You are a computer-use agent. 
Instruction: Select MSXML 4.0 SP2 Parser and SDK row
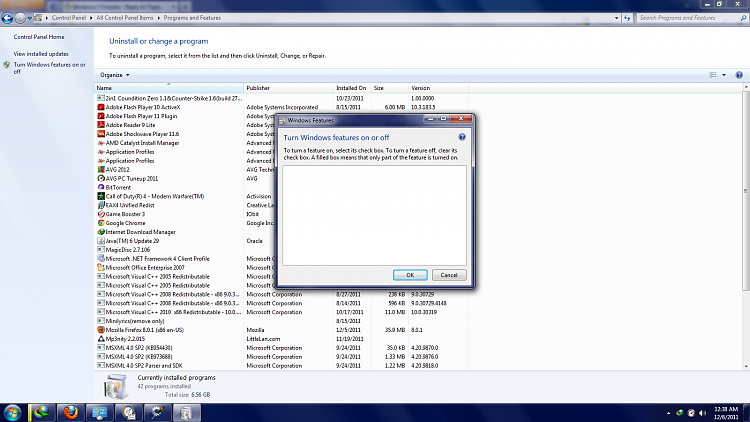pyautogui.click(x=281, y=366)
